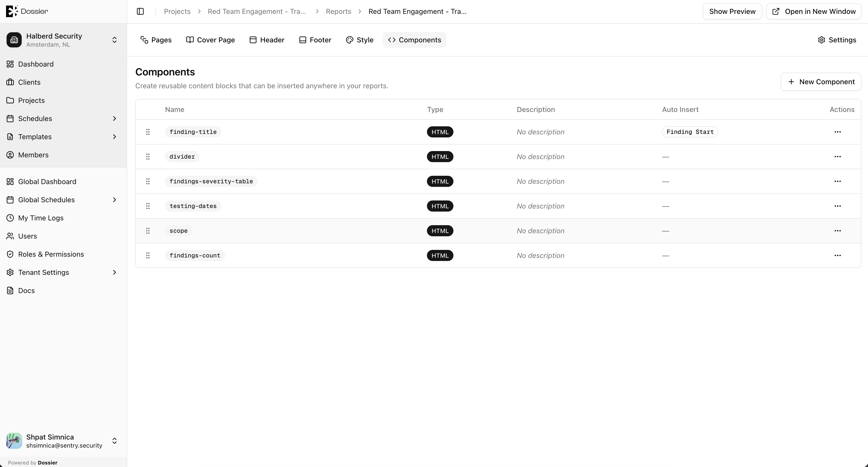Click drag handle for findings-count row
The width and height of the screenshot is (868, 467).
click(148, 255)
